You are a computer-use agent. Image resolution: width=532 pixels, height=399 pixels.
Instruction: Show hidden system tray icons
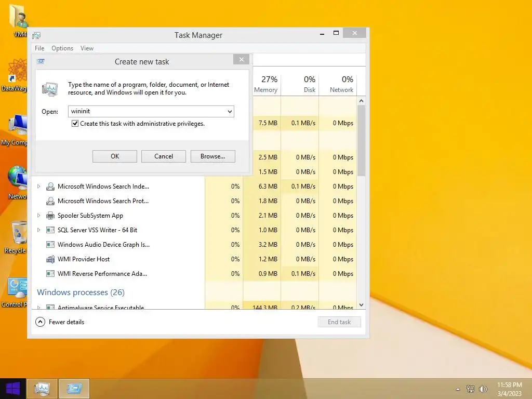pos(458,389)
